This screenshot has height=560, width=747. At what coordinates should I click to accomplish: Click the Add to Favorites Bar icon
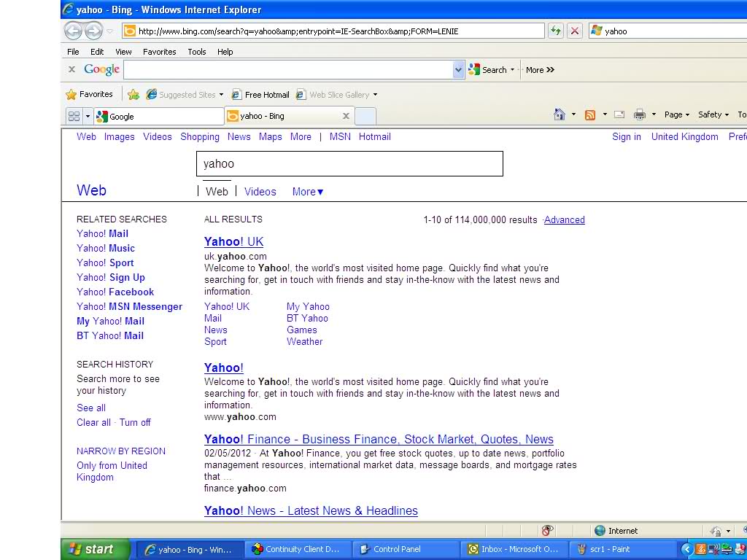tap(133, 94)
